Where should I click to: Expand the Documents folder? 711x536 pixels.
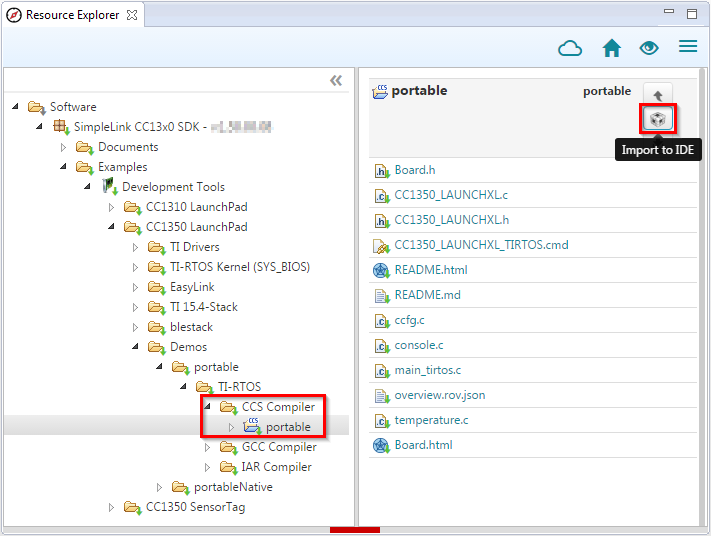pos(63,147)
